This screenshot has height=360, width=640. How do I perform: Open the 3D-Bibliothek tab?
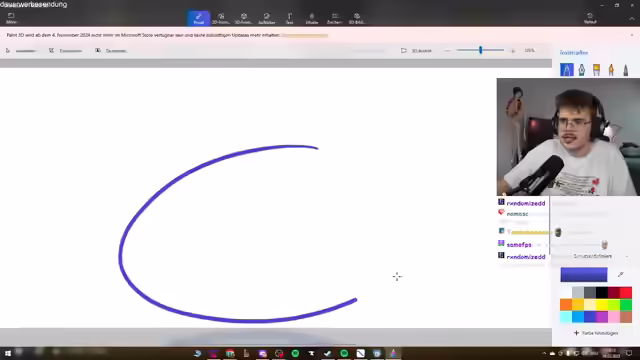coord(357,18)
